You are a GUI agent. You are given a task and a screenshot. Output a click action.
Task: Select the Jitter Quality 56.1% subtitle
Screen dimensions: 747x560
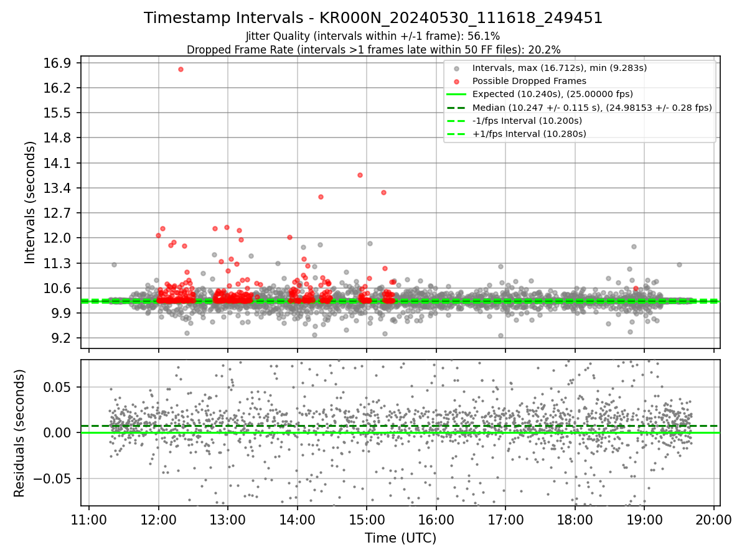click(x=373, y=37)
